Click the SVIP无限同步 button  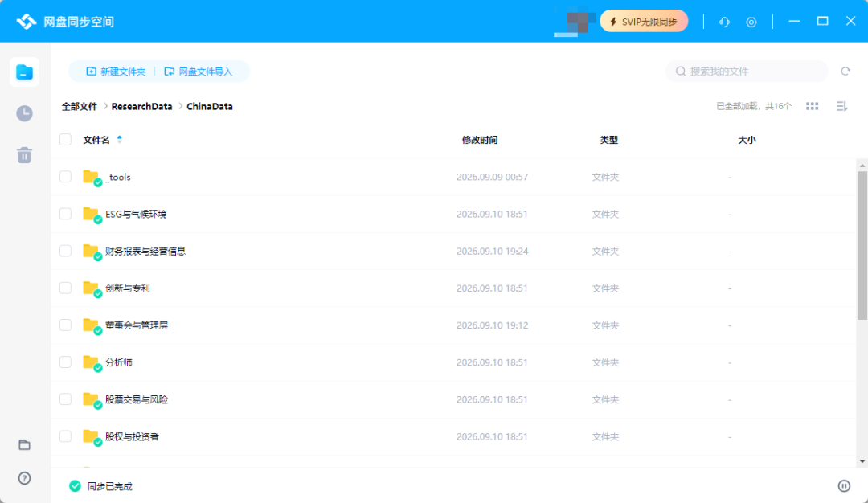click(644, 22)
